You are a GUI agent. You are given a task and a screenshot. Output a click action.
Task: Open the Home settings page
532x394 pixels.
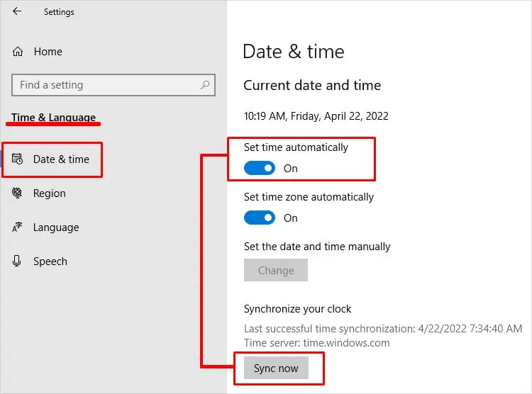point(48,52)
